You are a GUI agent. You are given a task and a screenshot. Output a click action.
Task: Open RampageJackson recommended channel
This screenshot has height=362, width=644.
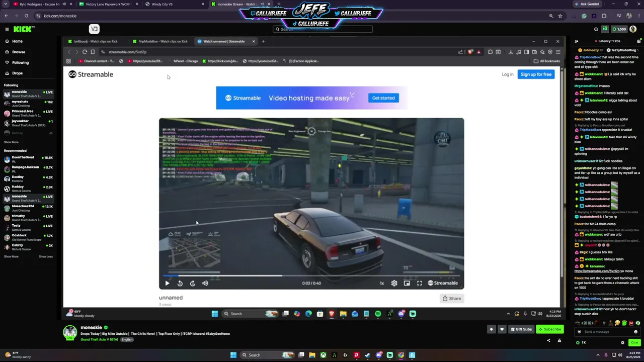coord(29,169)
